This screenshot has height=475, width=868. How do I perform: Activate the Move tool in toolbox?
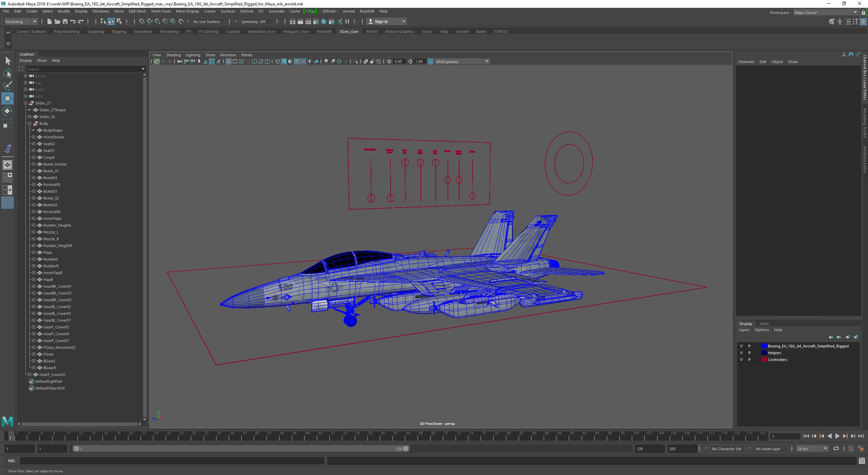(7, 98)
